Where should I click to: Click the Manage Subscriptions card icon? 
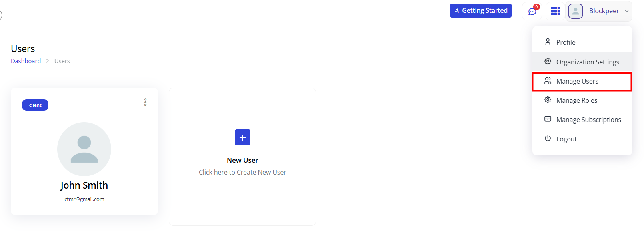coord(548,119)
